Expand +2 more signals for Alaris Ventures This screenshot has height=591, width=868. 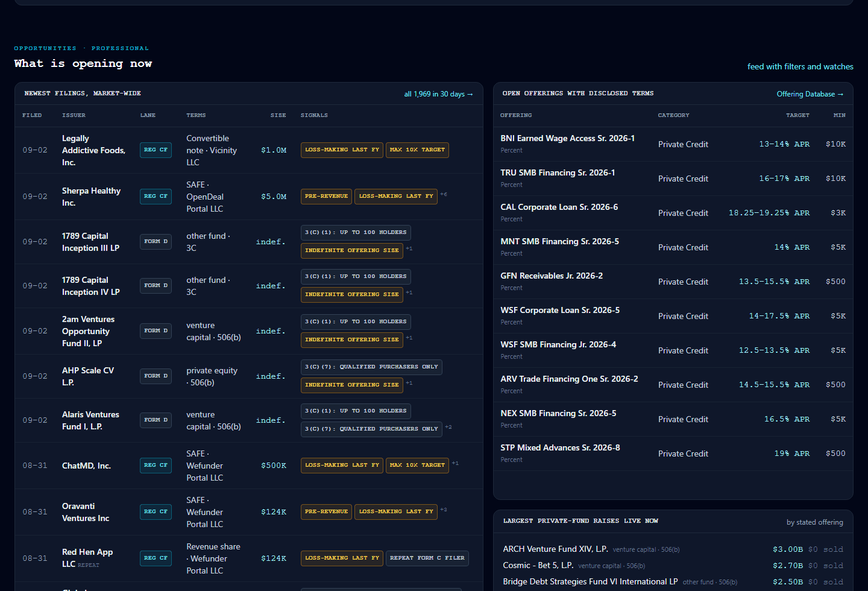tap(448, 427)
